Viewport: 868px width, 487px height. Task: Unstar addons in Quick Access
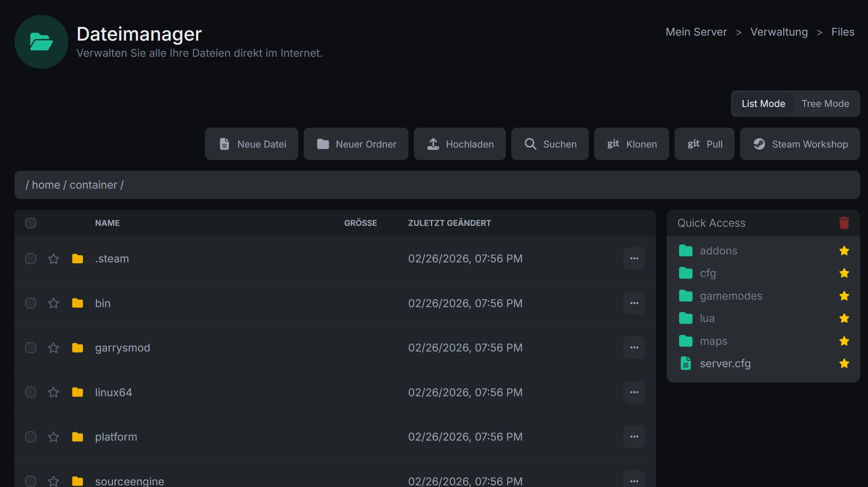click(x=844, y=251)
